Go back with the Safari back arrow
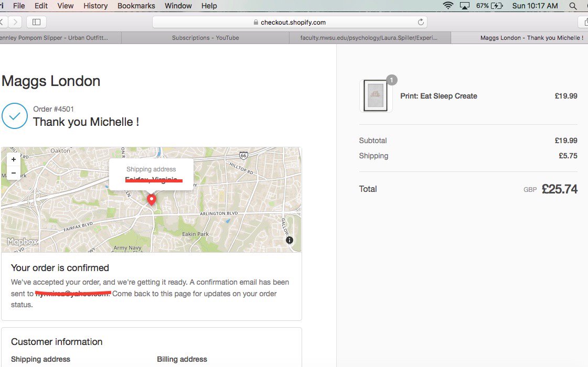Image resolution: width=588 pixels, height=367 pixels. click(3, 22)
